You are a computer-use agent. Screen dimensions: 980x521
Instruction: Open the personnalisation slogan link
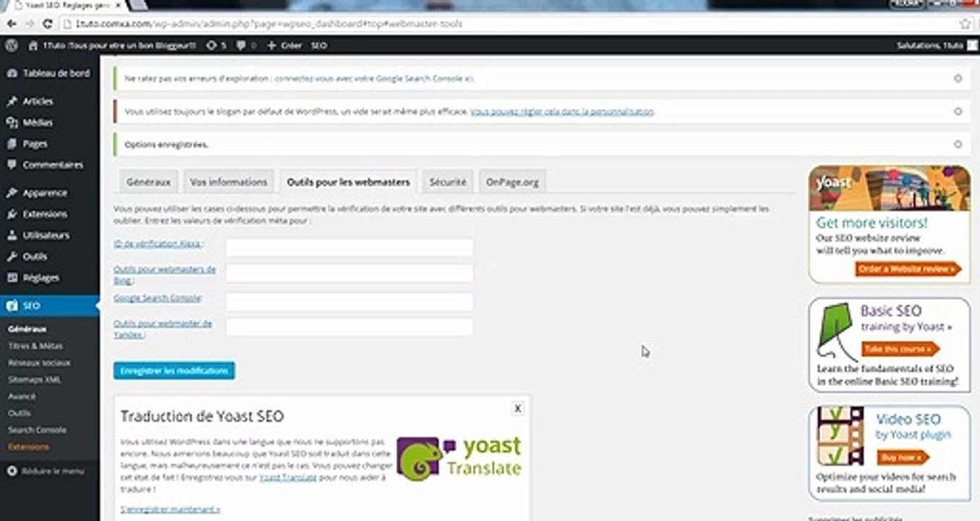pos(562,111)
